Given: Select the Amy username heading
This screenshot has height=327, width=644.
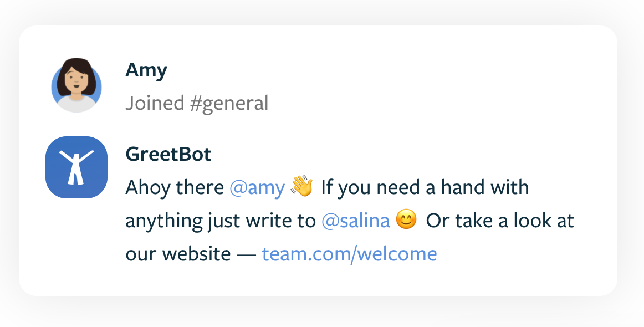Looking at the screenshot, I should [x=146, y=70].
